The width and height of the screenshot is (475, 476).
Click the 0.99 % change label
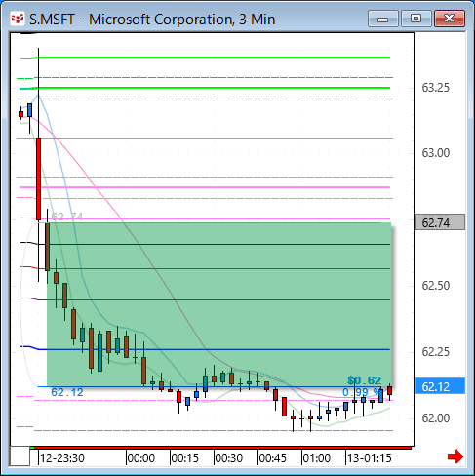click(x=362, y=392)
